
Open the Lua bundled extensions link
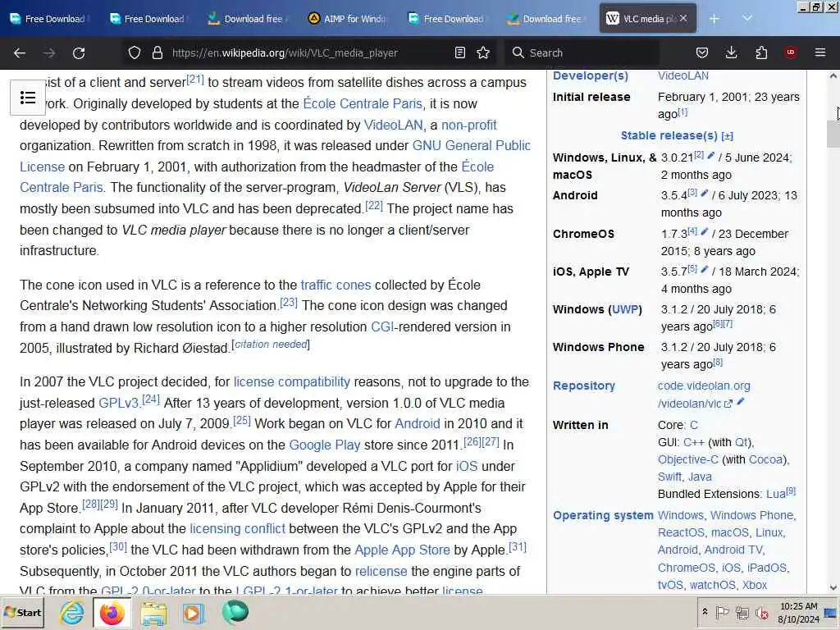click(776, 494)
